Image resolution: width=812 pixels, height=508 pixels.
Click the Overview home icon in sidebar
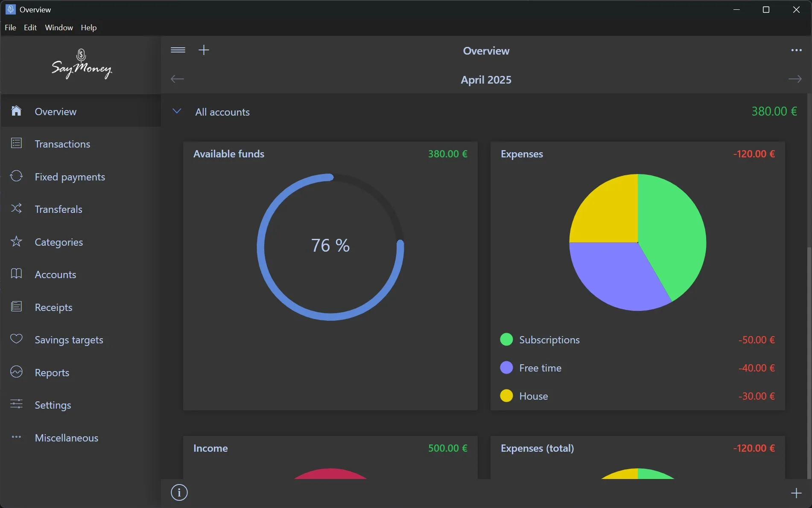(16, 111)
